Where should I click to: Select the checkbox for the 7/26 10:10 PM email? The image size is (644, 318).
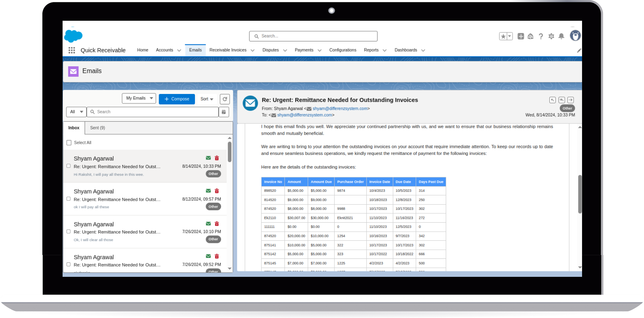69,231
